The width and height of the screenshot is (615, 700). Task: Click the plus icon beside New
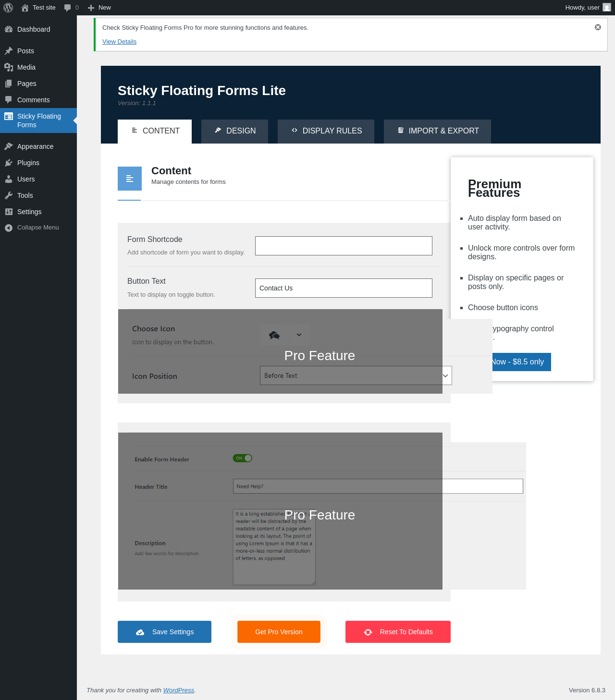pyautogui.click(x=91, y=8)
